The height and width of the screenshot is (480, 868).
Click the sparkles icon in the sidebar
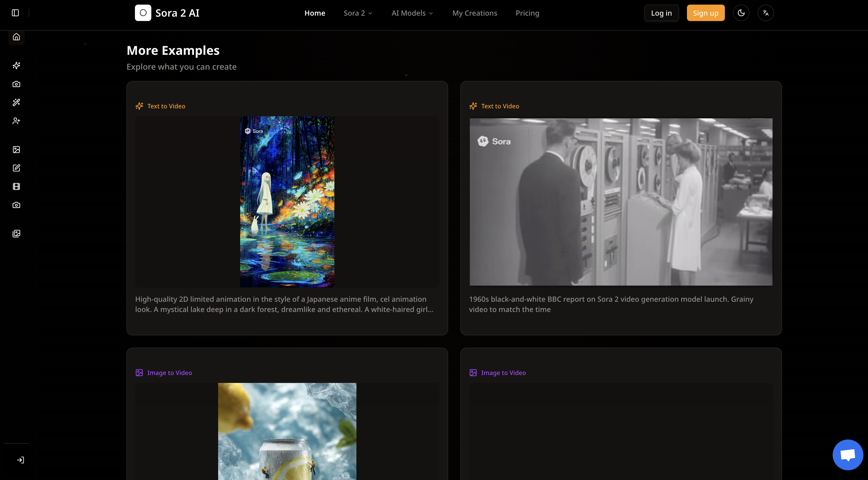pos(16,65)
